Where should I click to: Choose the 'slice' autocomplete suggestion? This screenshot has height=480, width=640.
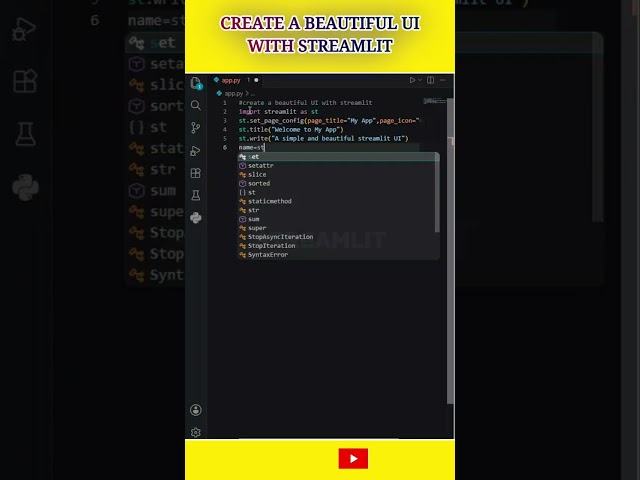(x=339, y=175)
